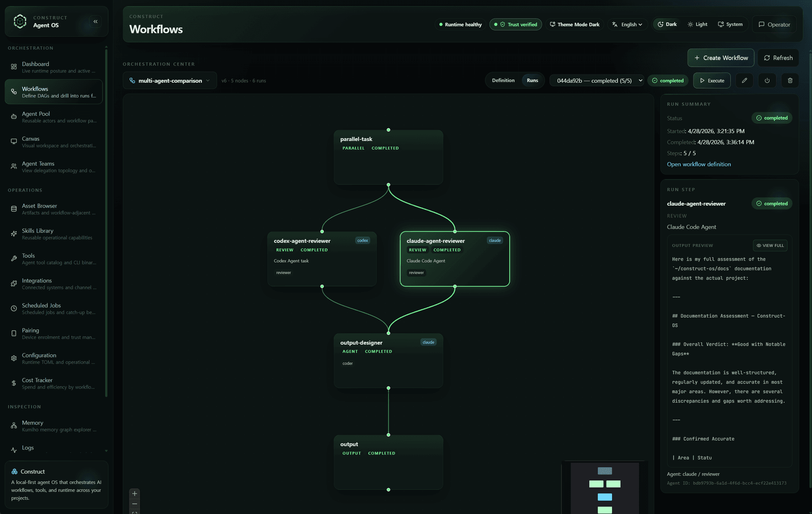Click the completed badge in Run Summary
The height and width of the screenshot is (514, 812).
pos(772,118)
